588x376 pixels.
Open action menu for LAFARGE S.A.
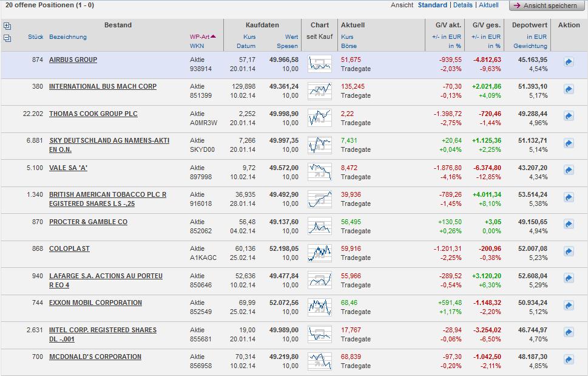(x=569, y=278)
